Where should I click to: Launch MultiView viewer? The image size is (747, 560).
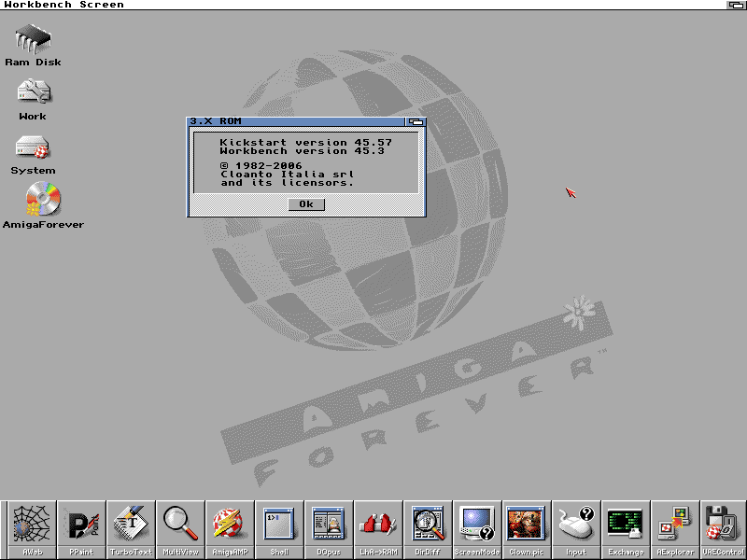(180, 525)
